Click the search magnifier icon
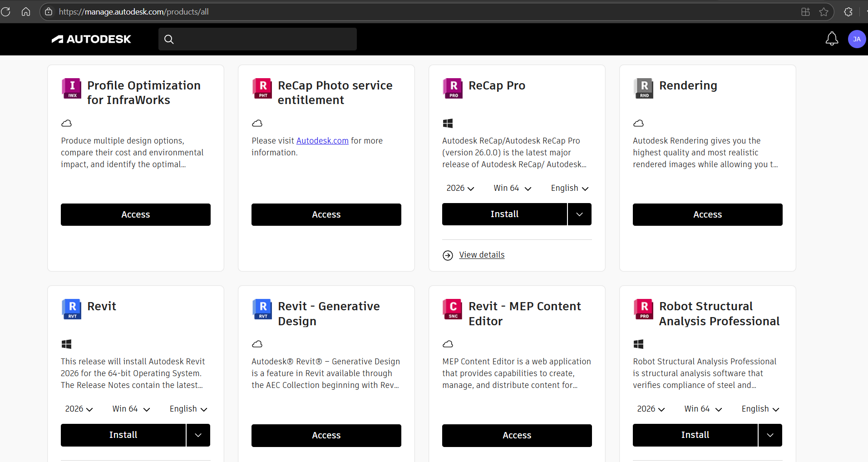868x462 pixels. pyautogui.click(x=169, y=39)
